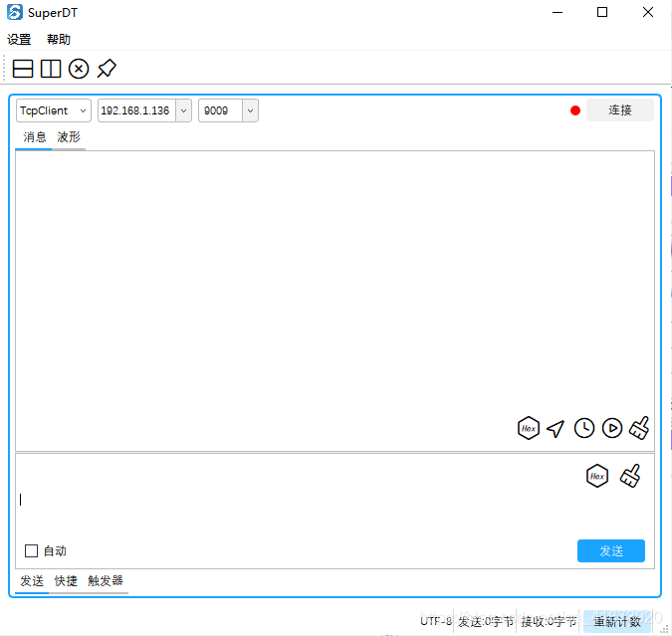Click the blue 发送 send button

[x=610, y=550]
